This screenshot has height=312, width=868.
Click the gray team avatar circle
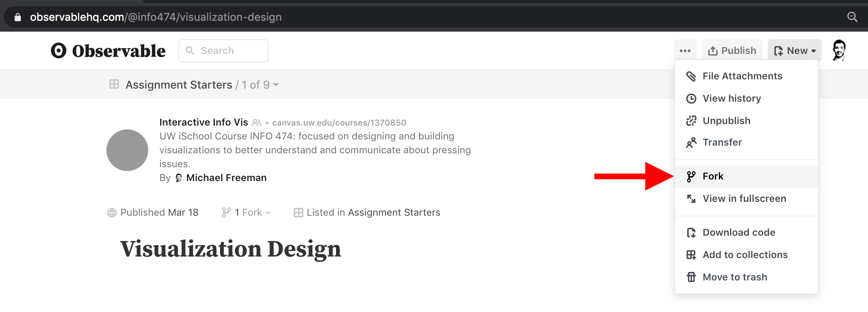pyautogui.click(x=127, y=150)
